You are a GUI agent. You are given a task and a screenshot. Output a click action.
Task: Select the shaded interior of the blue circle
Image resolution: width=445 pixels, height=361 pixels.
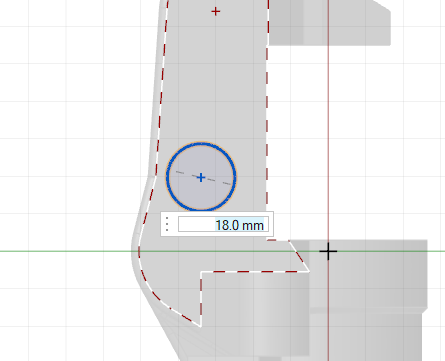[x=207, y=193]
